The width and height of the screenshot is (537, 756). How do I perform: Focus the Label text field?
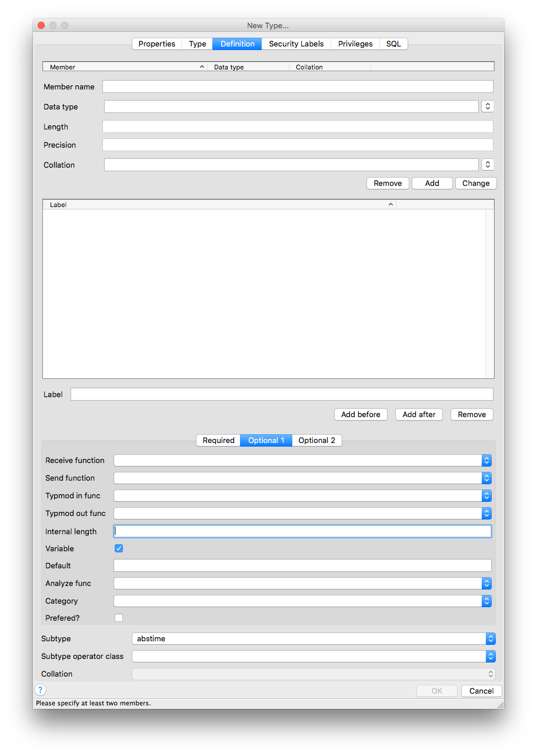click(x=281, y=394)
